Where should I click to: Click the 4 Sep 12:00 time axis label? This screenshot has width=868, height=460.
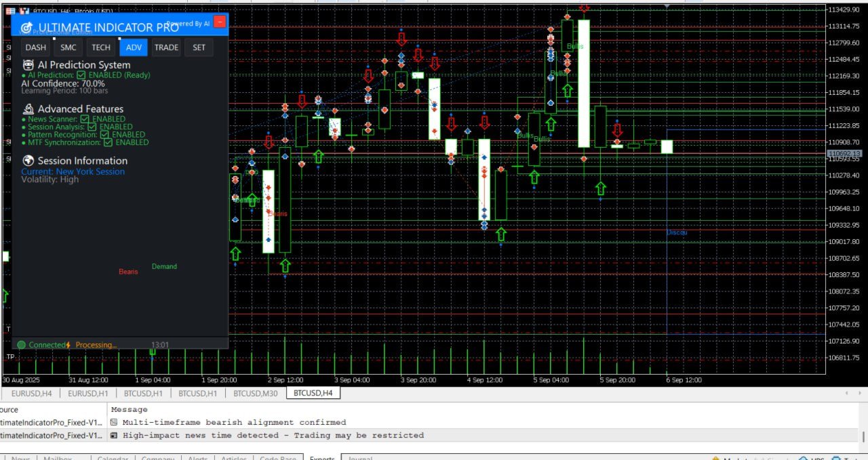[484, 380]
